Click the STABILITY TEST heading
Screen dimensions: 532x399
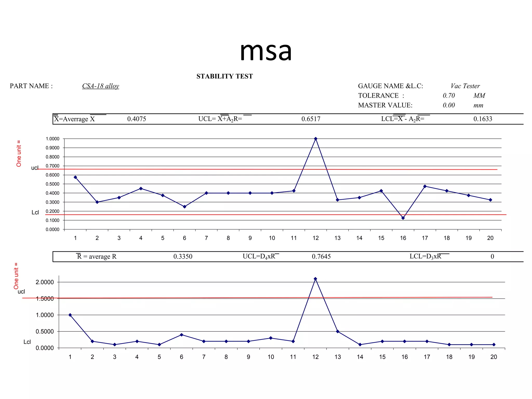pyautogui.click(x=224, y=76)
